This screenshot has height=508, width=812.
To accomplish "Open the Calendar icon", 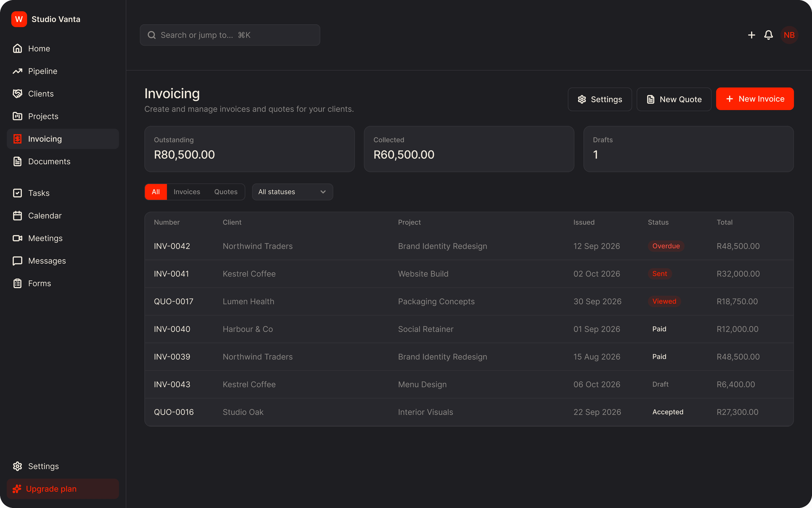I will pyautogui.click(x=18, y=215).
